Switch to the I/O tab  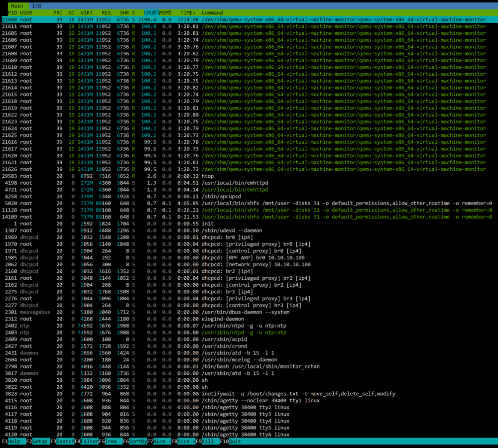click(x=37, y=5)
